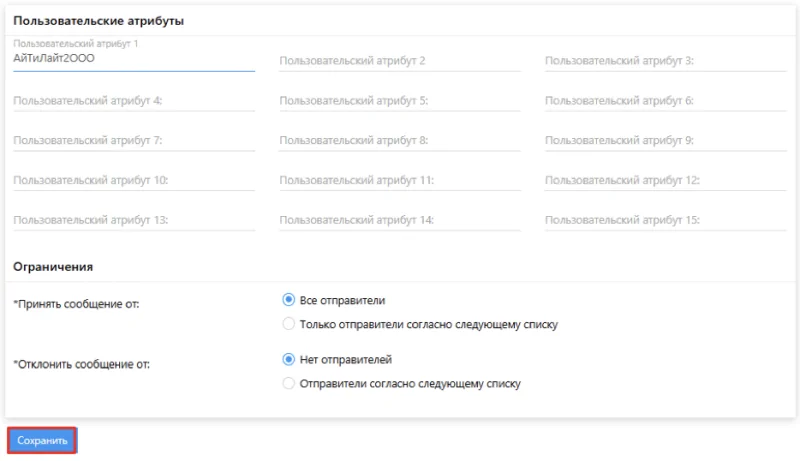Click the Пользовательский атрибут 9 field

[666, 141]
